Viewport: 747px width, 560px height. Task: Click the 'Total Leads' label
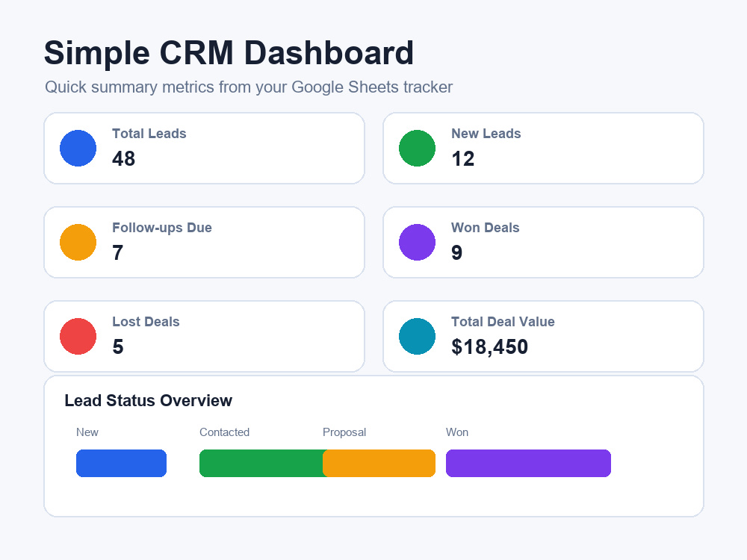point(149,134)
